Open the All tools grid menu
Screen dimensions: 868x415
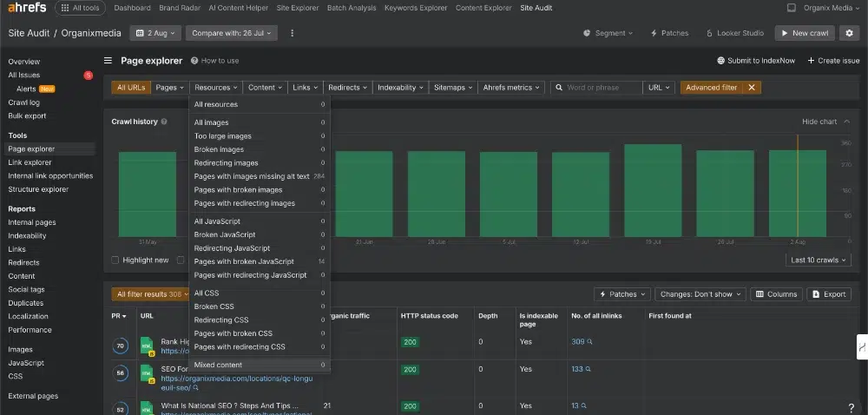[x=80, y=8]
